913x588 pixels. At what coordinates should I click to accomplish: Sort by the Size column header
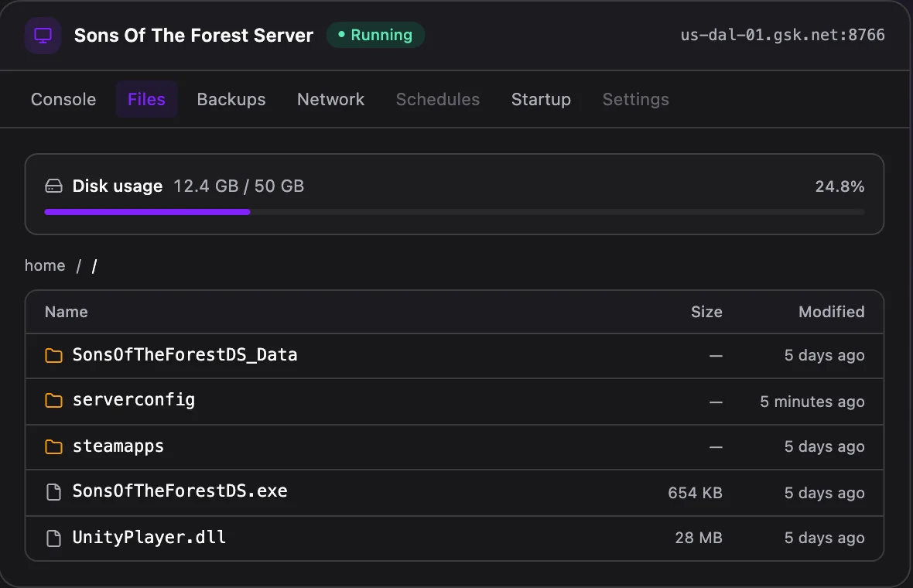click(706, 312)
